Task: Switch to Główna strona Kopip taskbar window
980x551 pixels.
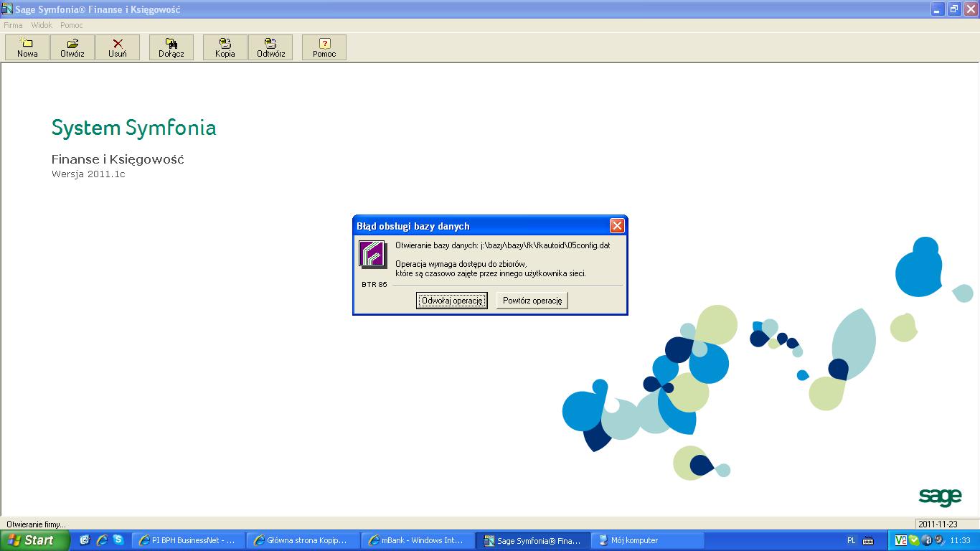Action: pyautogui.click(x=303, y=540)
